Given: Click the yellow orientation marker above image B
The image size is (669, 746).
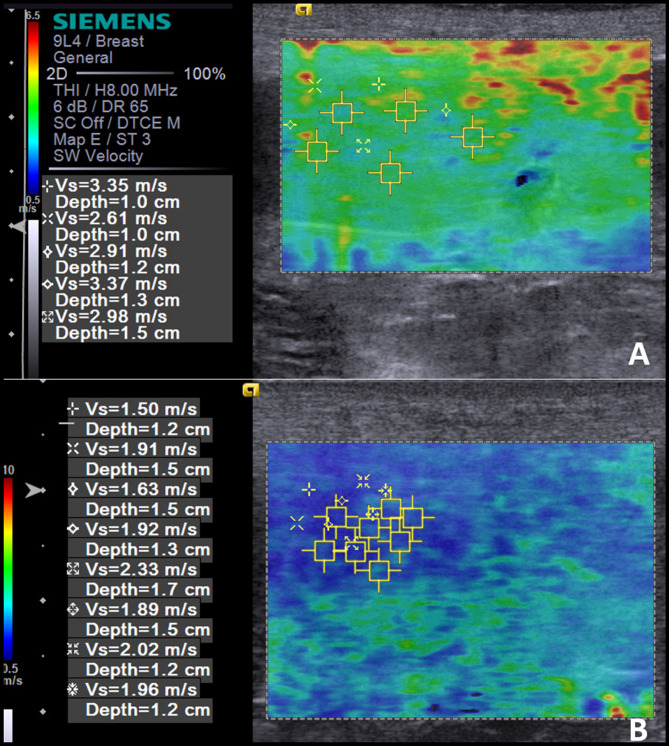Looking at the screenshot, I should coord(251,390).
